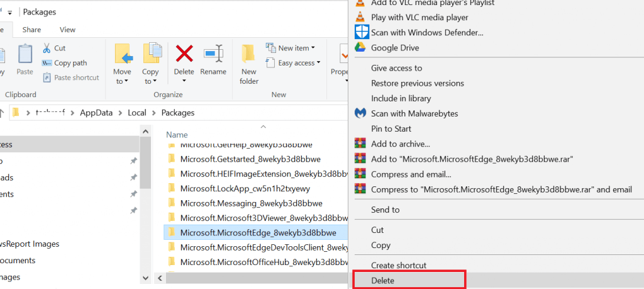Click the Copy path ribbon button
This screenshot has height=289, width=644.
(x=65, y=63)
